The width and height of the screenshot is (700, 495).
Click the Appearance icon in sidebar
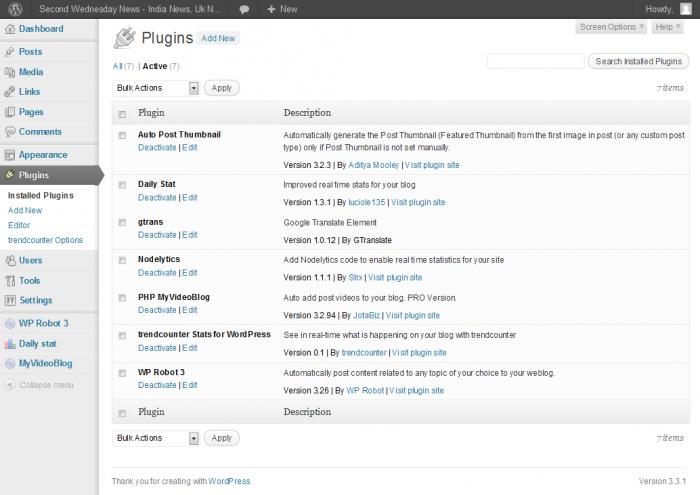(x=10, y=155)
